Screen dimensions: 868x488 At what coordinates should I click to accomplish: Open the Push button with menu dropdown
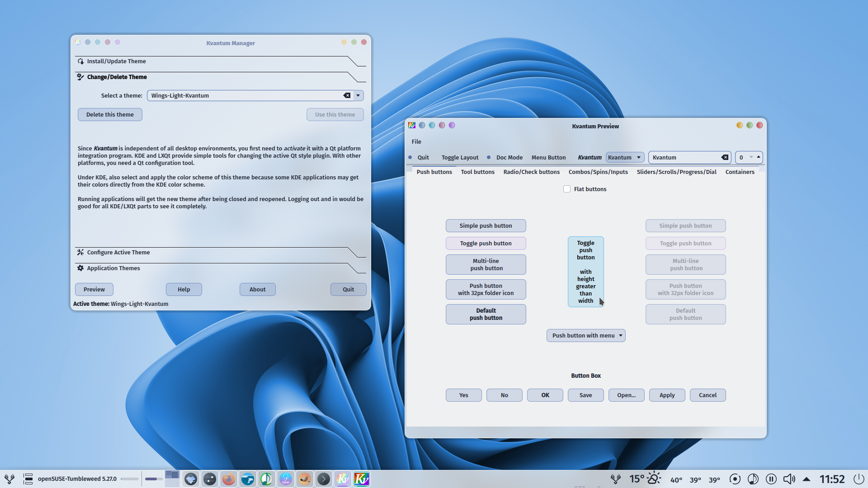click(x=586, y=335)
